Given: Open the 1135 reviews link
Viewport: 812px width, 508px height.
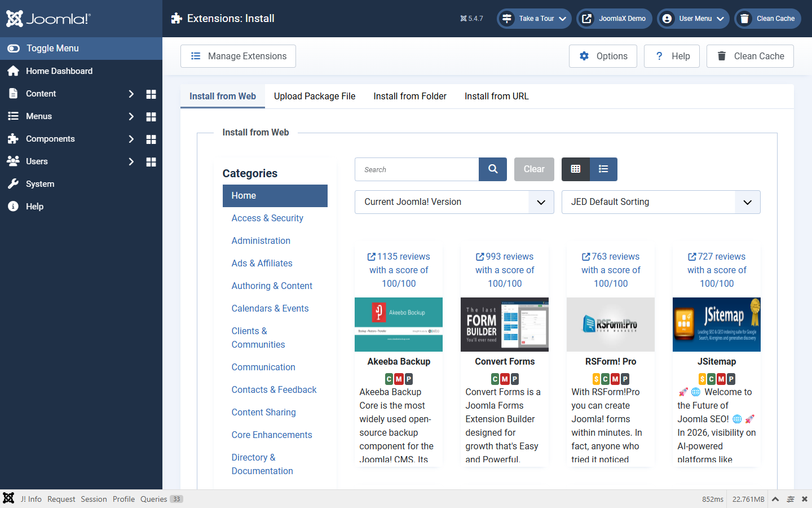Looking at the screenshot, I should point(399,270).
